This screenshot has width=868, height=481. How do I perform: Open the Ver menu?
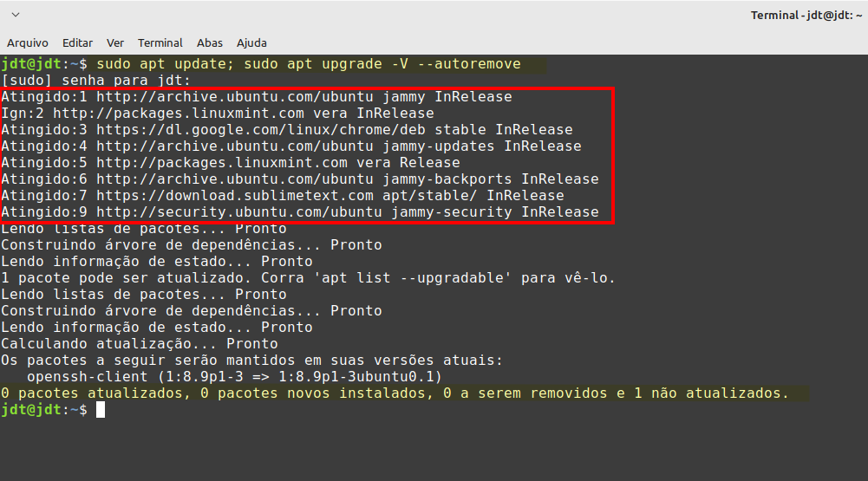[x=115, y=42]
